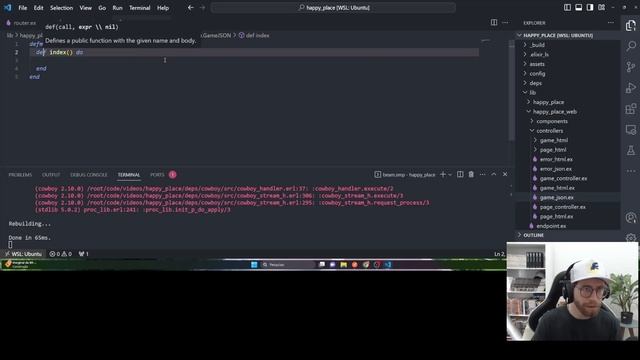The width and height of the screenshot is (640, 360).
Task: Open the Terminal menu
Action: (x=140, y=8)
